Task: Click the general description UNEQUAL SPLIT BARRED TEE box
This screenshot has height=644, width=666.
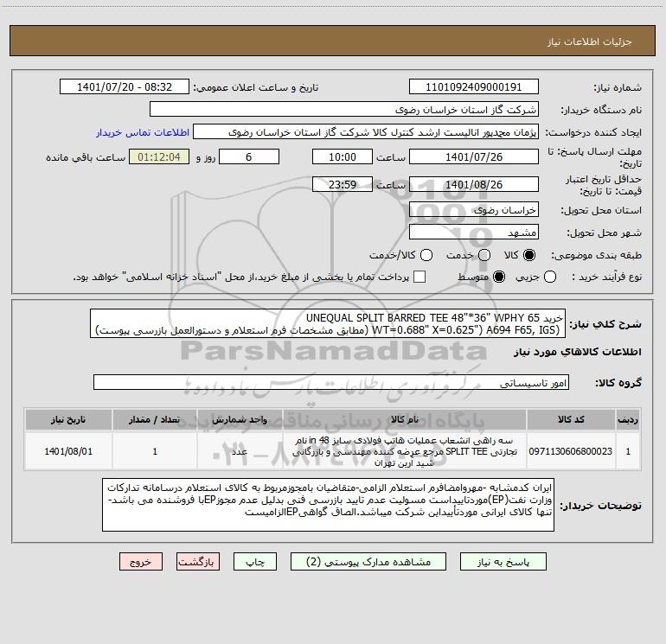Action: pyautogui.click(x=328, y=323)
